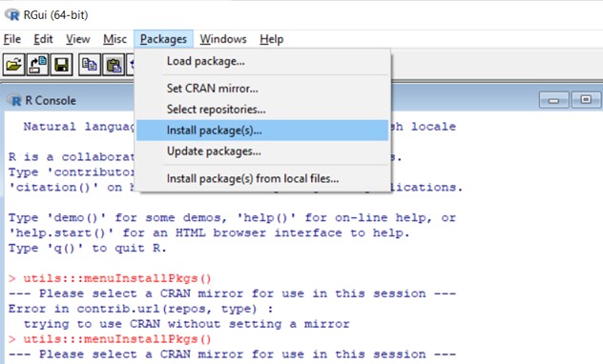Click the R Console window icon
The image size is (603, 364).
[14, 100]
